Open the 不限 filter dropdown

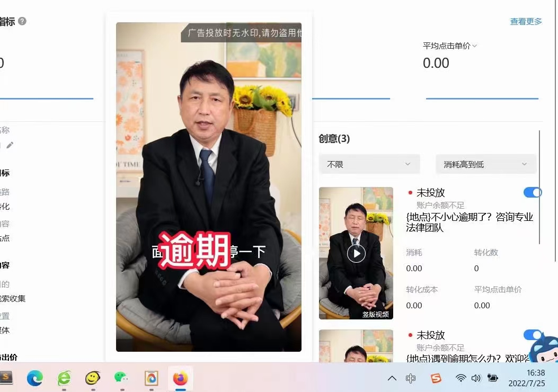coord(369,164)
